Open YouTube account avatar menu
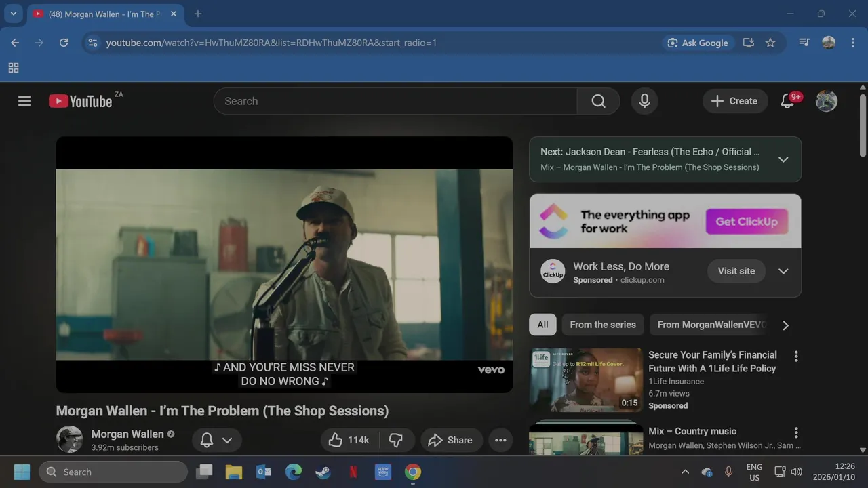The image size is (868, 488). 826,101
